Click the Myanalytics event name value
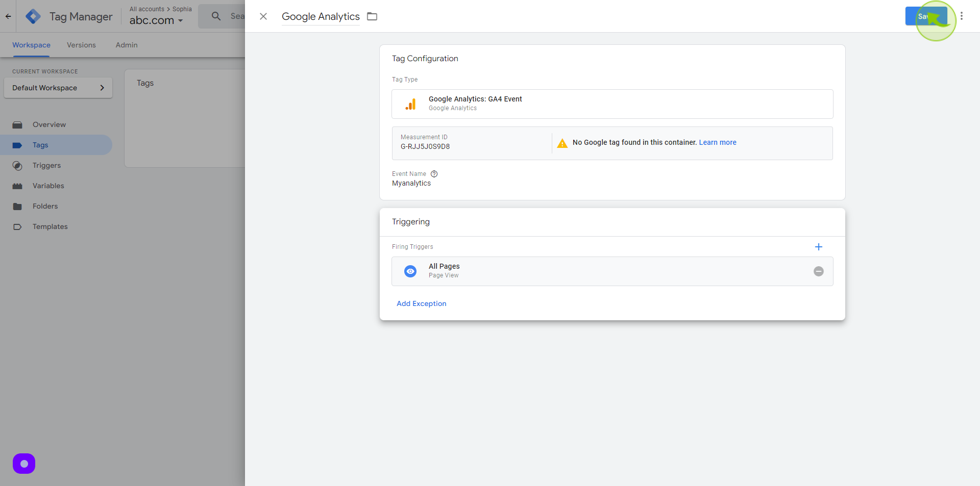The image size is (980, 486). coord(411,183)
